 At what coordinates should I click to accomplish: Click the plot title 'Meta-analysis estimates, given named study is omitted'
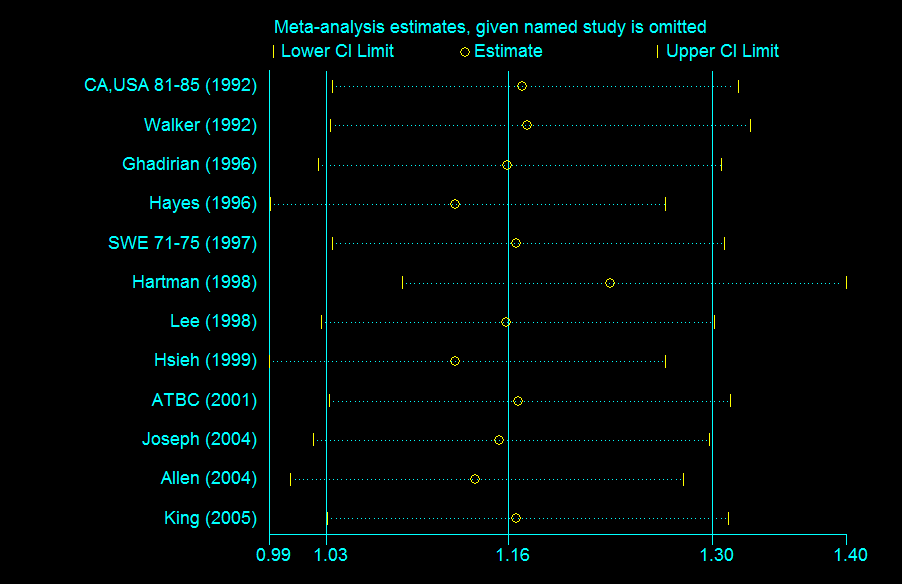(x=490, y=27)
